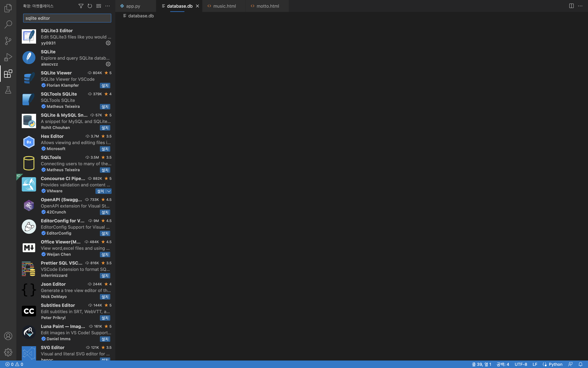Click the Luna Paint extension icon
Viewport: 588px width, 368px height.
tap(29, 332)
